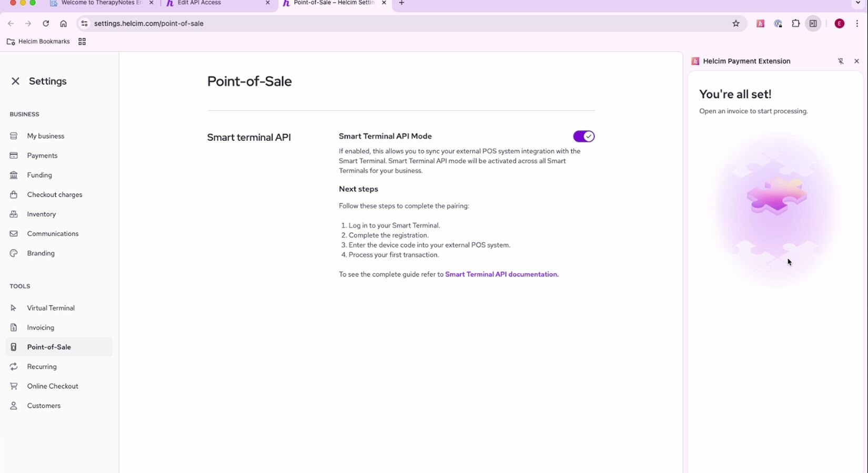This screenshot has width=868, height=473.
Task: Click the Customers person icon
Action: [x=14, y=406]
